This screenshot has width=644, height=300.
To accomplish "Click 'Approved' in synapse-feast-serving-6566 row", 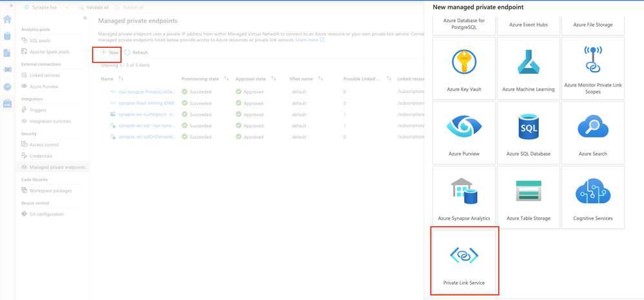I will [253, 103].
